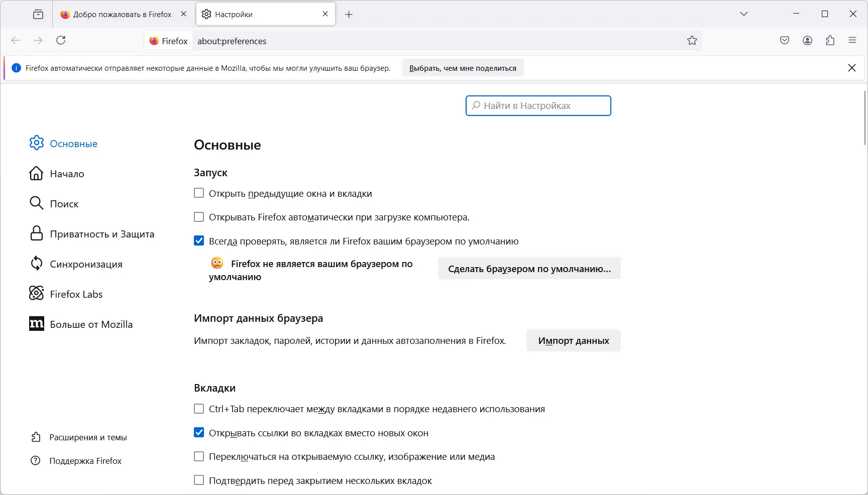Image resolution: width=868 pixels, height=495 pixels.
Task: Open the Поиск settings section
Action: pos(64,203)
